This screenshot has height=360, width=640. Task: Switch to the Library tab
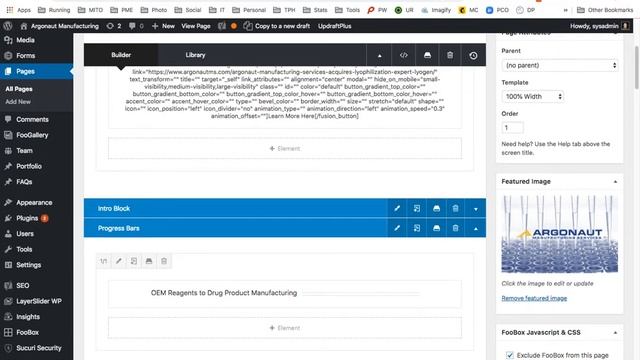pyautogui.click(x=195, y=55)
